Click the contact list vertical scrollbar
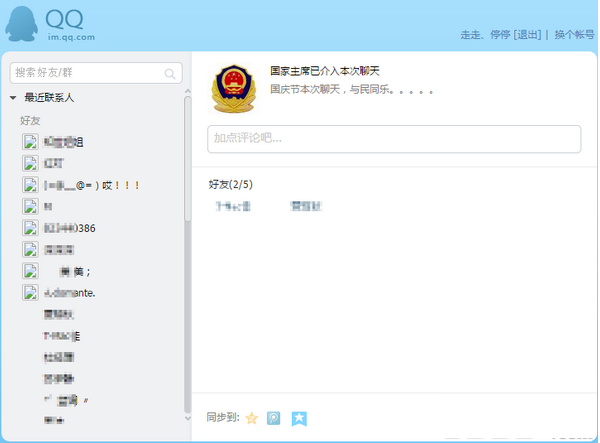Image resolution: width=600 pixels, height=443 pixels. pos(187,250)
